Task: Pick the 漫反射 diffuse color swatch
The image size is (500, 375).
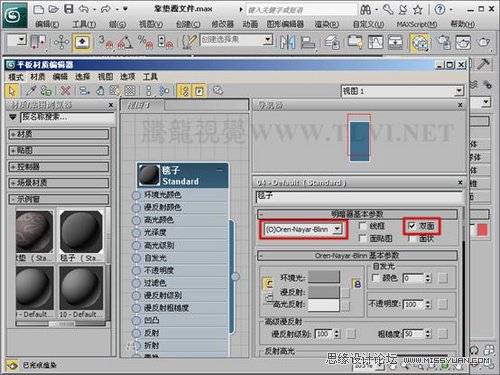Action: click(x=324, y=292)
